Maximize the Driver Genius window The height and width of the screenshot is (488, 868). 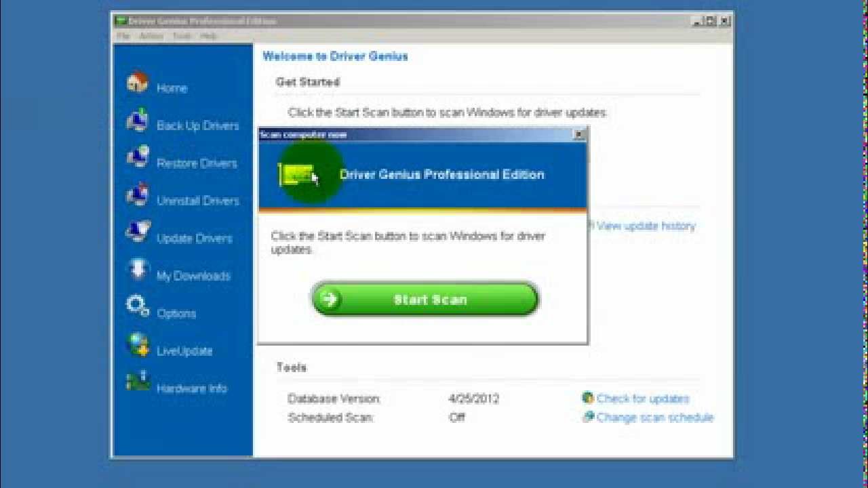click(x=710, y=21)
